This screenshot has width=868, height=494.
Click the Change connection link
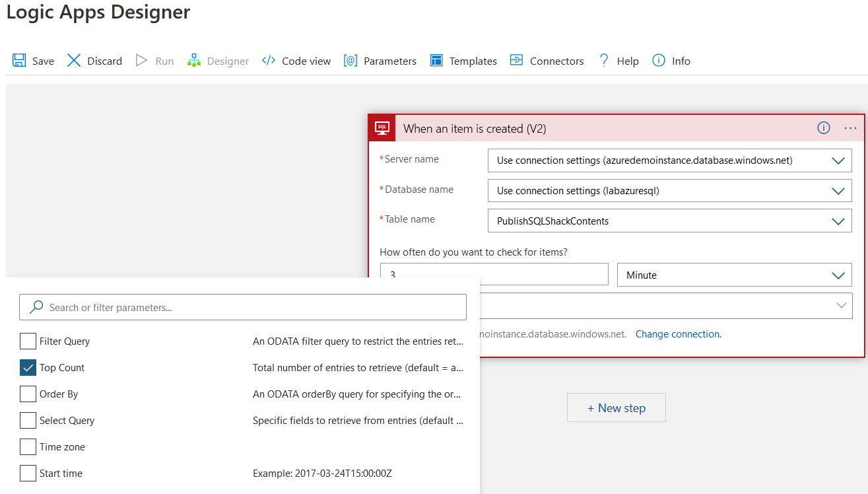pos(678,334)
